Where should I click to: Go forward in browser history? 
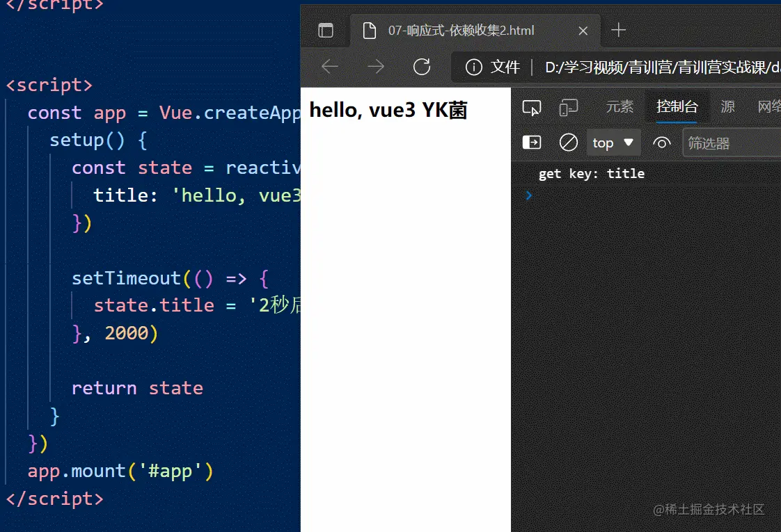point(376,66)
